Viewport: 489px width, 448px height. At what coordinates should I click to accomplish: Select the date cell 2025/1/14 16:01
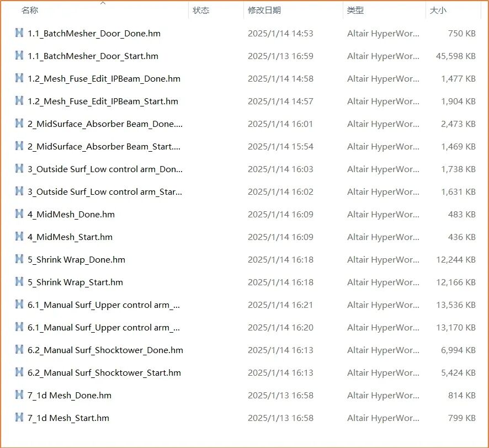280,124
